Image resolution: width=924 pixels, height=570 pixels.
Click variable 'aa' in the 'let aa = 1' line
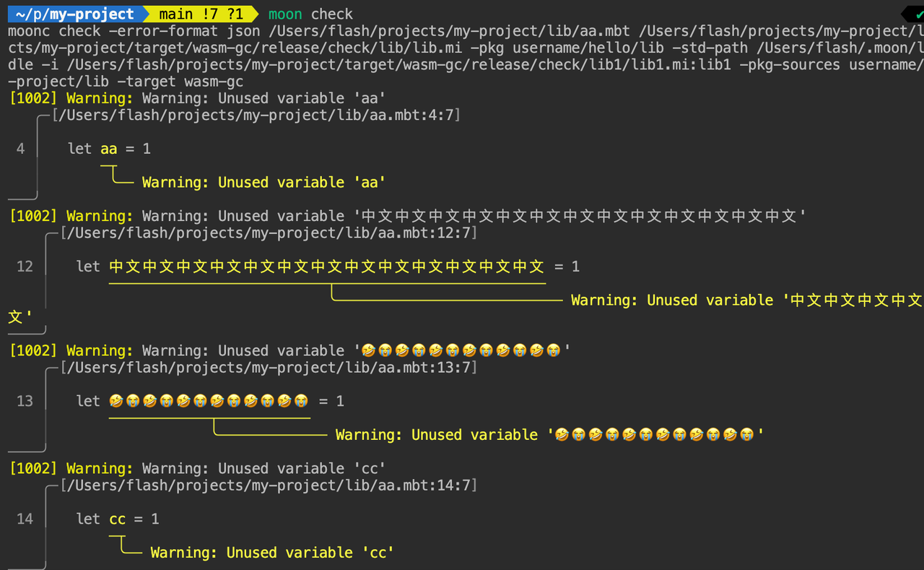[x=108, y=149]
